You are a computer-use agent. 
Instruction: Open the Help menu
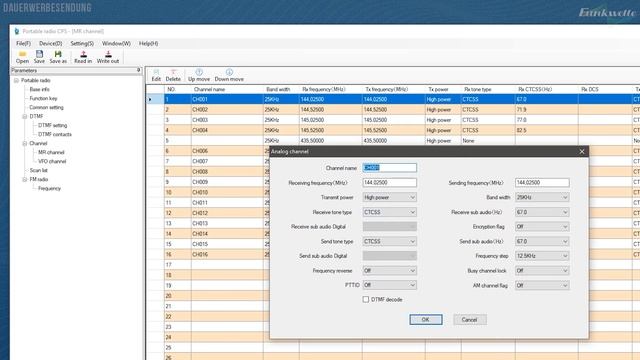[x=148, y=43]
